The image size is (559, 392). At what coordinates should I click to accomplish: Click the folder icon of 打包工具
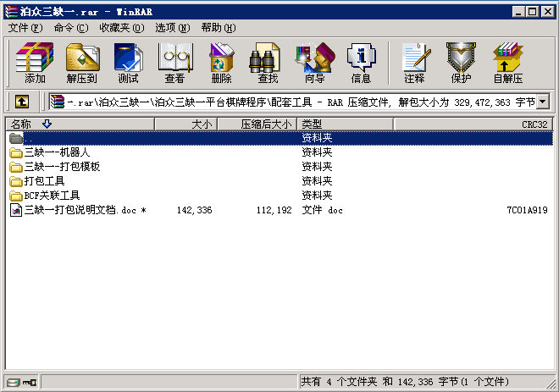tap(16, 181)
